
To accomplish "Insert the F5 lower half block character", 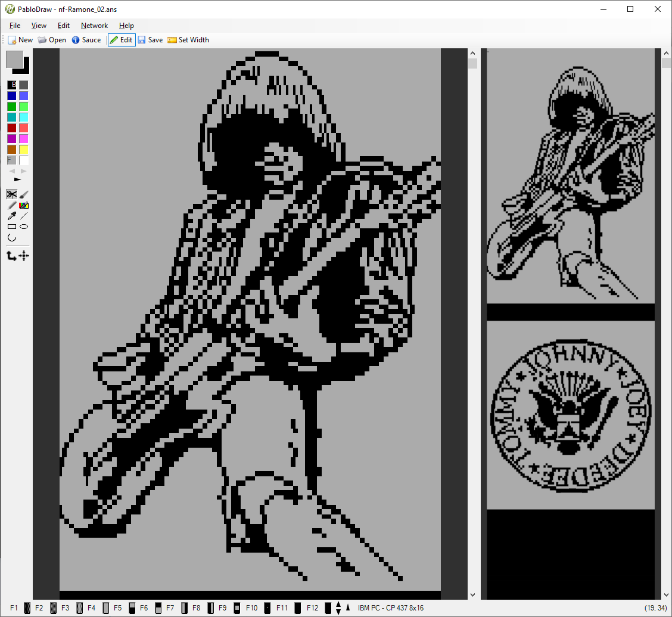I will [x=132, y=607].
